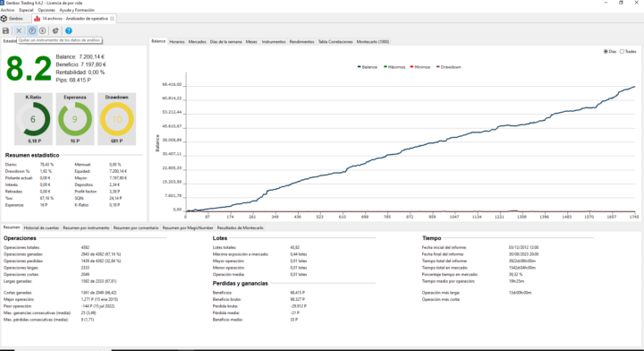Click the Balance: 7.200,14 € value

pos(80,56)
